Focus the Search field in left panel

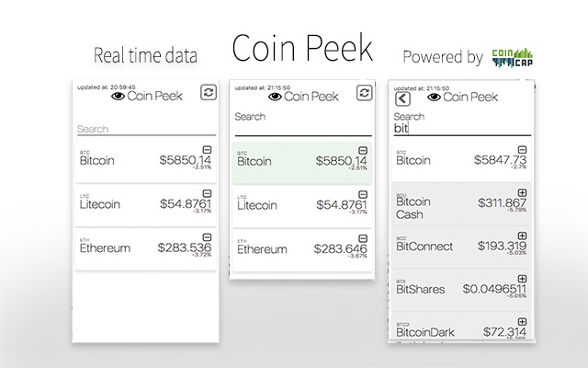tap(142, 130)
